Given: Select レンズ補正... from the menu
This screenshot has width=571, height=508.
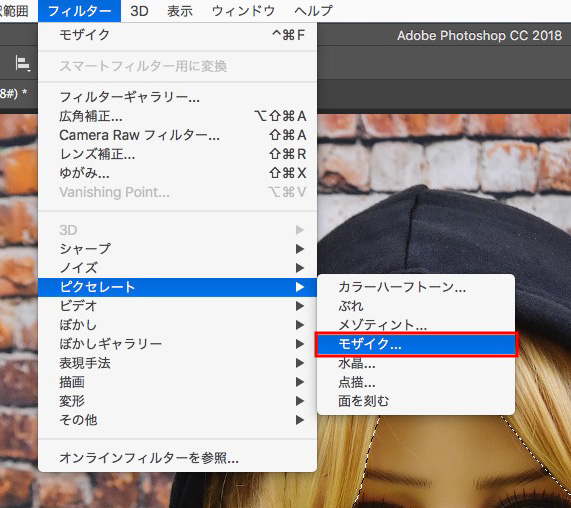Looking at the screenshot, I should pyautogui.click(x=177, y=154).
